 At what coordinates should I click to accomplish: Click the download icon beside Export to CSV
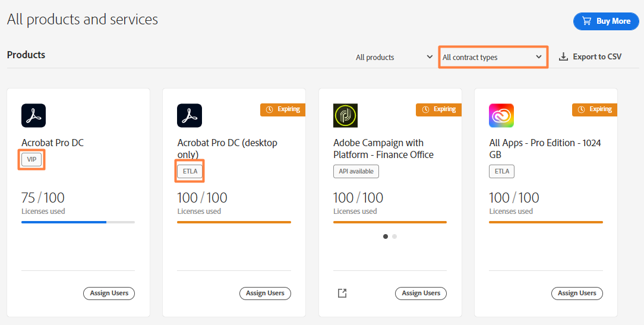[563, 56]
